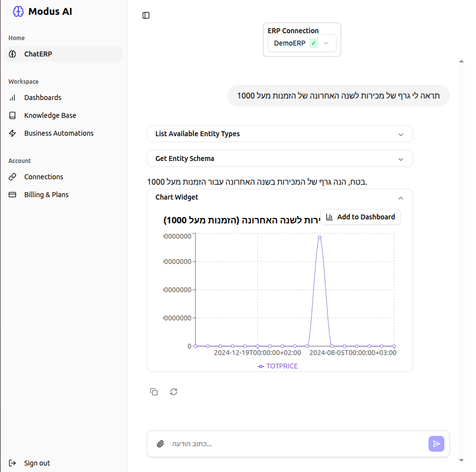Expand the Get Entity Schema step
The image size is (476, 472).
point(280,158)
